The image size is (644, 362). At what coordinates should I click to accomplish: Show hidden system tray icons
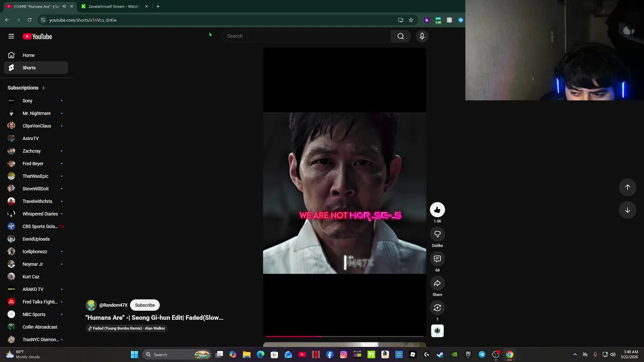coord(575,354)
